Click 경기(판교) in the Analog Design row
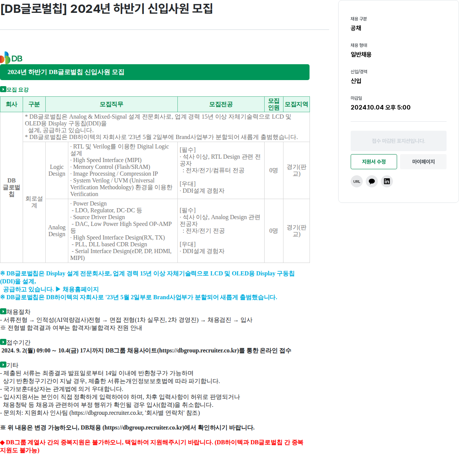This screenshot has height=476, width=459. (x=297, y=231)
